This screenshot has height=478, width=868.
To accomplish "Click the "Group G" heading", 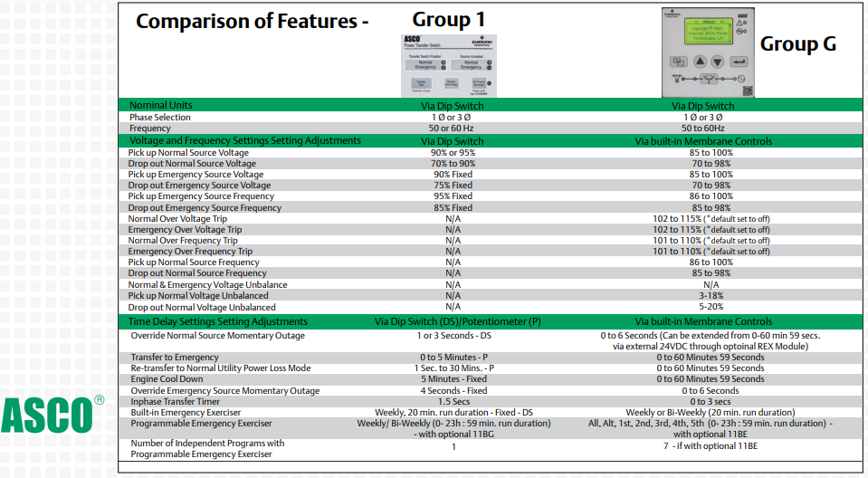I will click(798, 43).
